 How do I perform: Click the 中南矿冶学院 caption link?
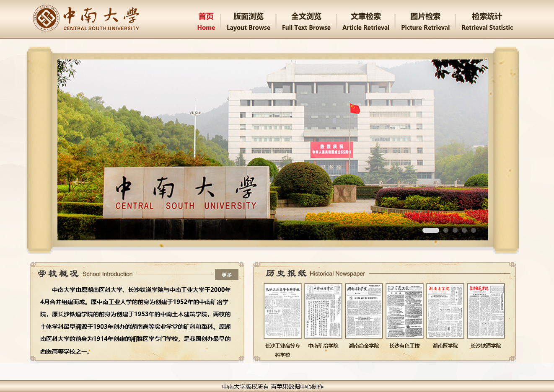(x=323, y=346)
